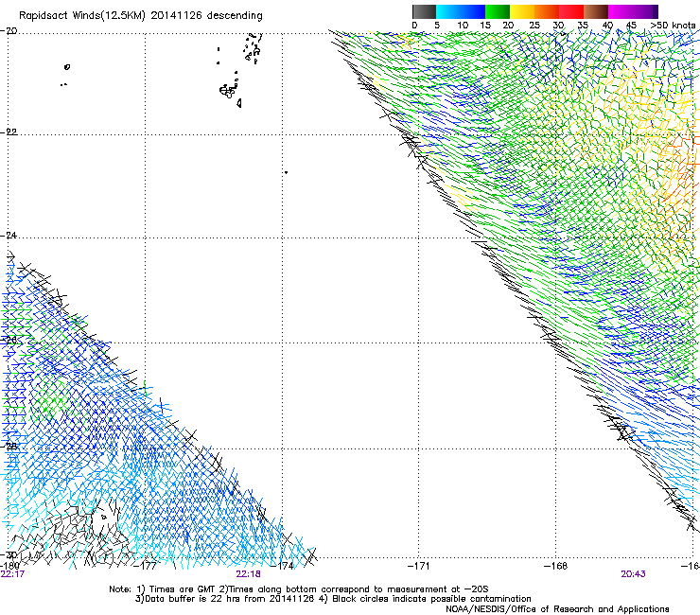Screen dimensions: 700x615
Task: Click the magenta-purple 40-50 knots color band
Action: (633, 11)
